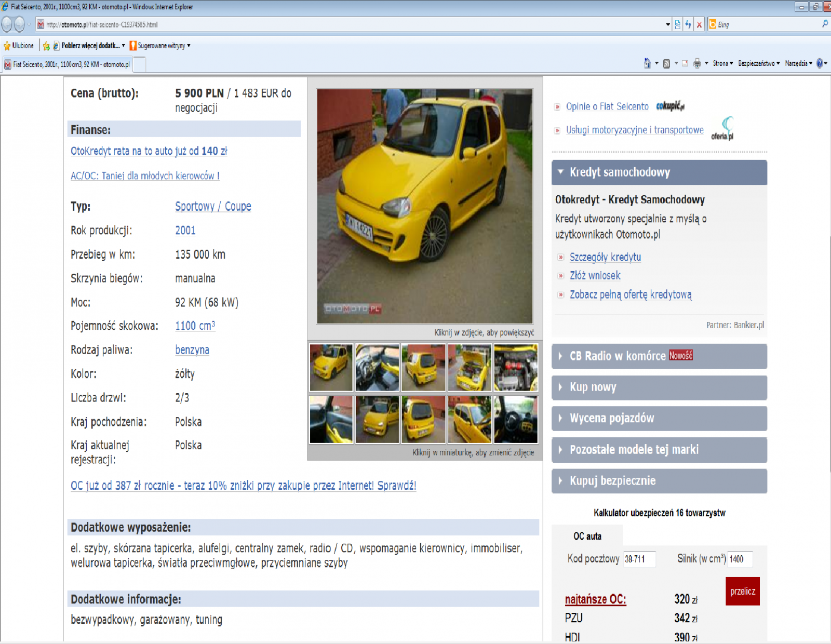Viewport: 831px width, 644px height.
Task: Select first thumbnail in top row
Action: pos(331,367)
